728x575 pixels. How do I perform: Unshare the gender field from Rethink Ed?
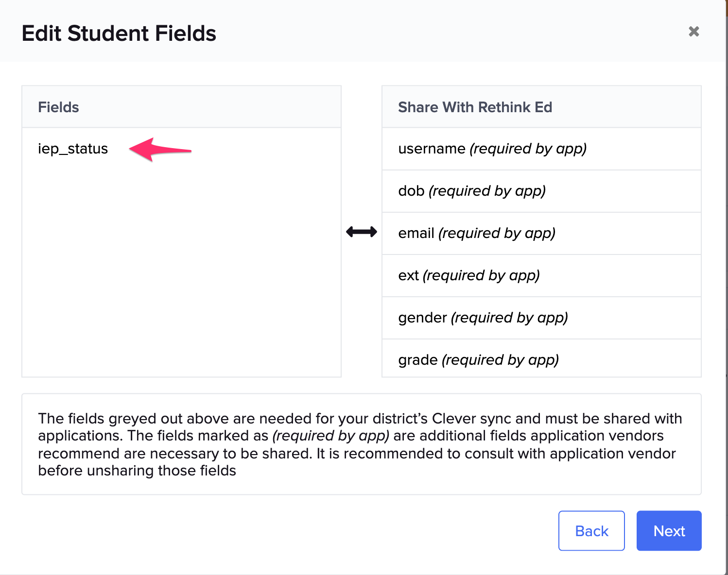pyautogui.click(x=483, y=318)
